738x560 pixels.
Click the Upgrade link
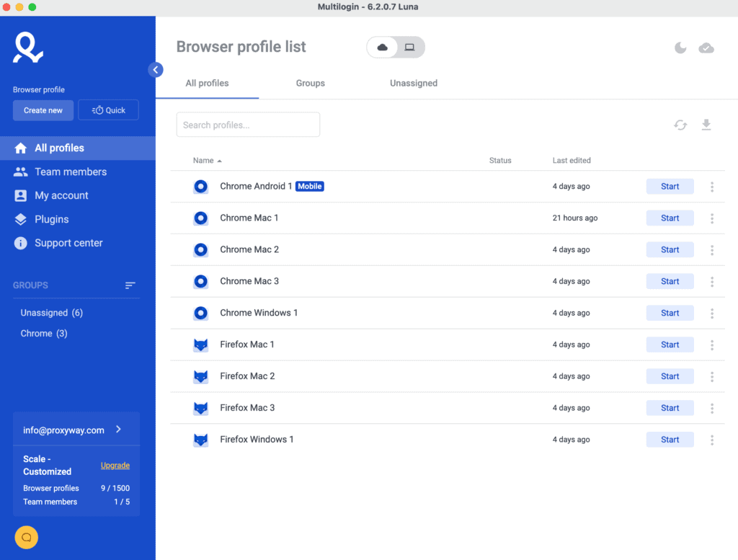115,466
